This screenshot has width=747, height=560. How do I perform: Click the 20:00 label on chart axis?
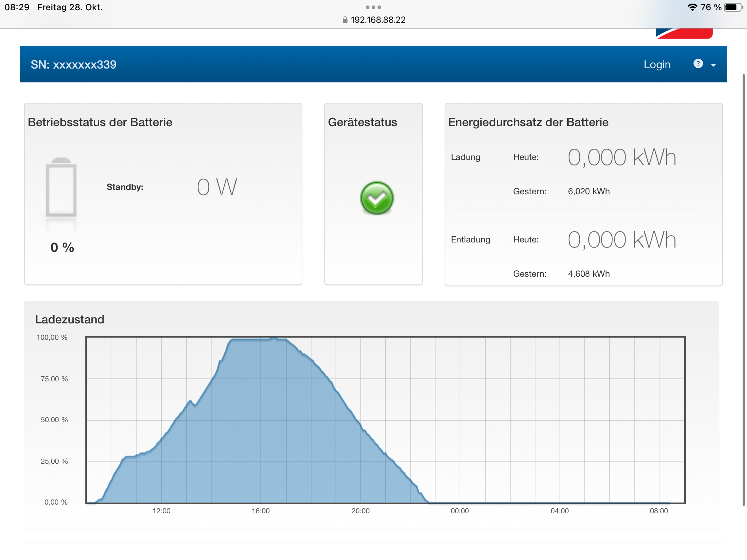[x=360, y=511]
